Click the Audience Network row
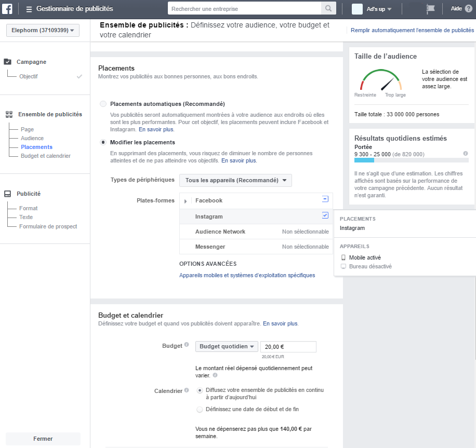Screen dimensions: 476x448 [256, 232]
